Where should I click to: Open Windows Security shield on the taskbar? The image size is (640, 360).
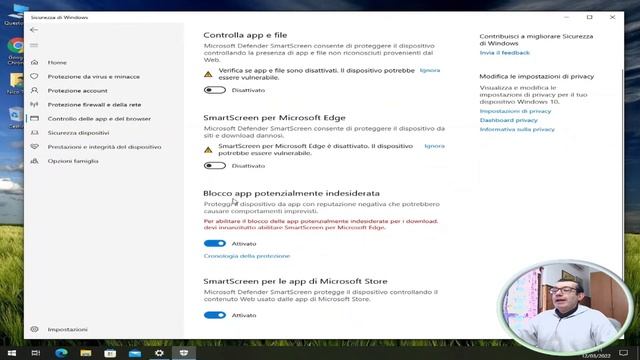184,353
